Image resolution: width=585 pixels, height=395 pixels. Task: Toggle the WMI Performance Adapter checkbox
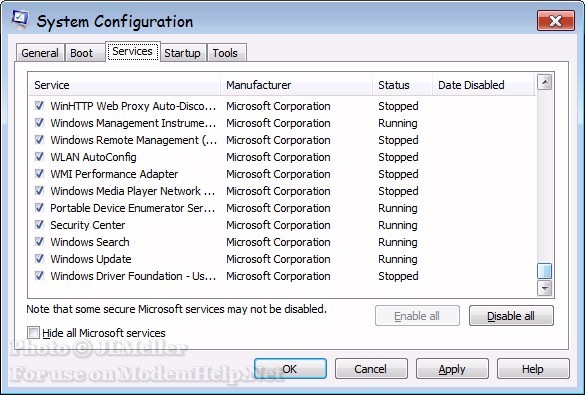39,174
